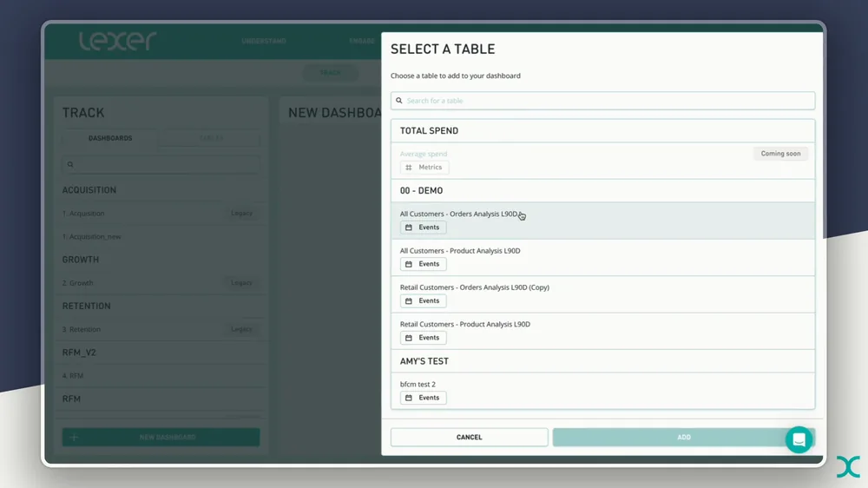Open the chat support bubble icon

tap(799, 440)
